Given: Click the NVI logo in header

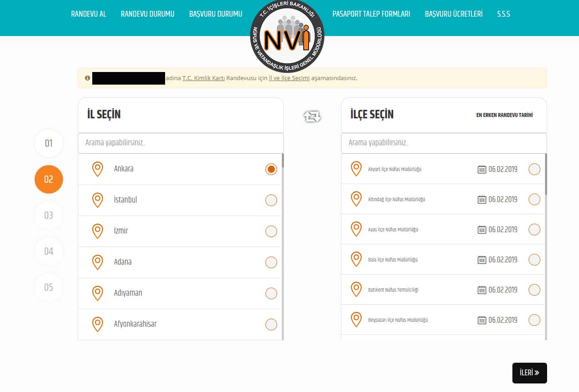Looking at the screenshot, I should tap(287, 37).
